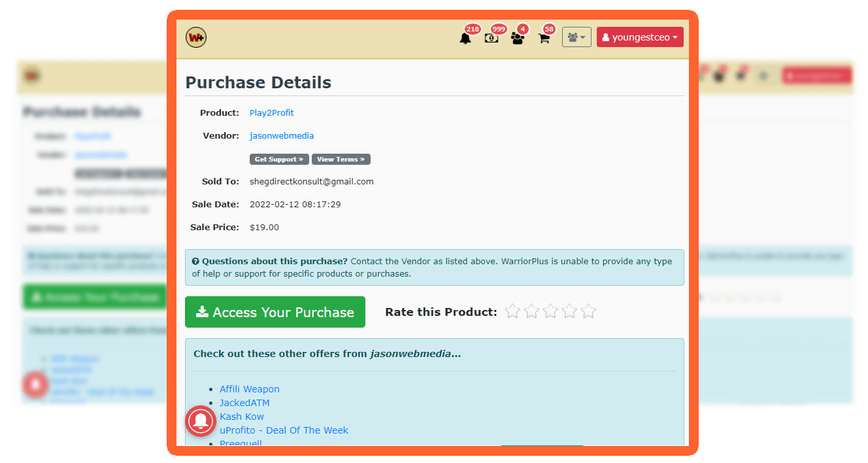Open affiliates people icon with 4 badge
The image size is (868, 463).
[x=518, y=38]
